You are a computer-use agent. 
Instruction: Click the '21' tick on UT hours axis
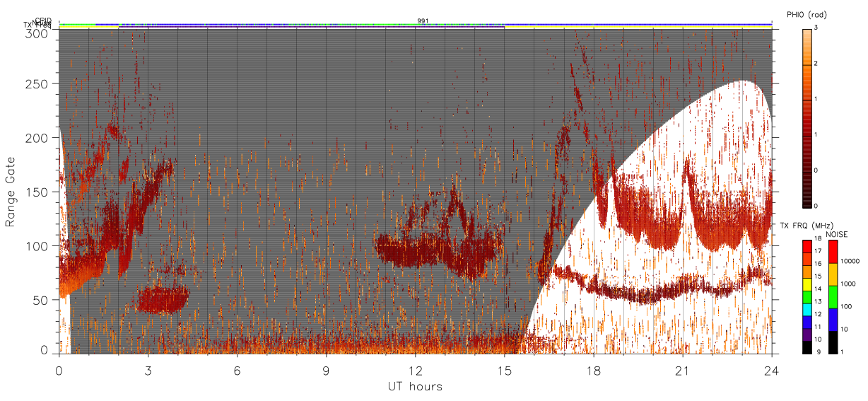(x=683, y=371)
